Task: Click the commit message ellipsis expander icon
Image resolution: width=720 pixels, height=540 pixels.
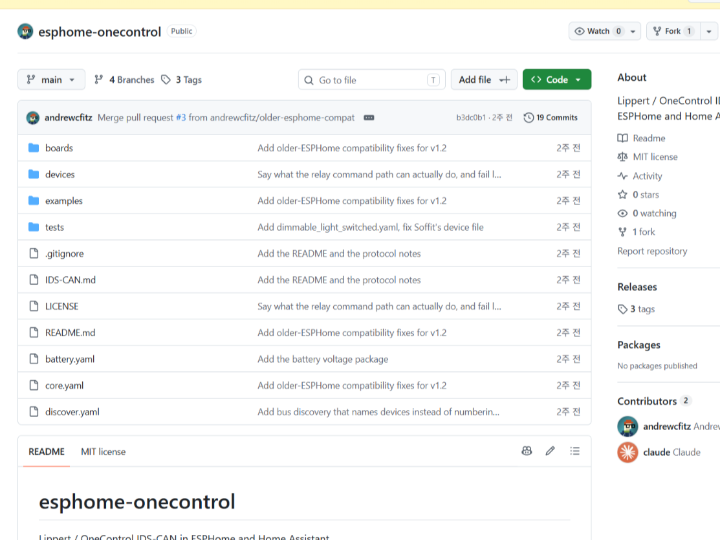Action: 369,118
